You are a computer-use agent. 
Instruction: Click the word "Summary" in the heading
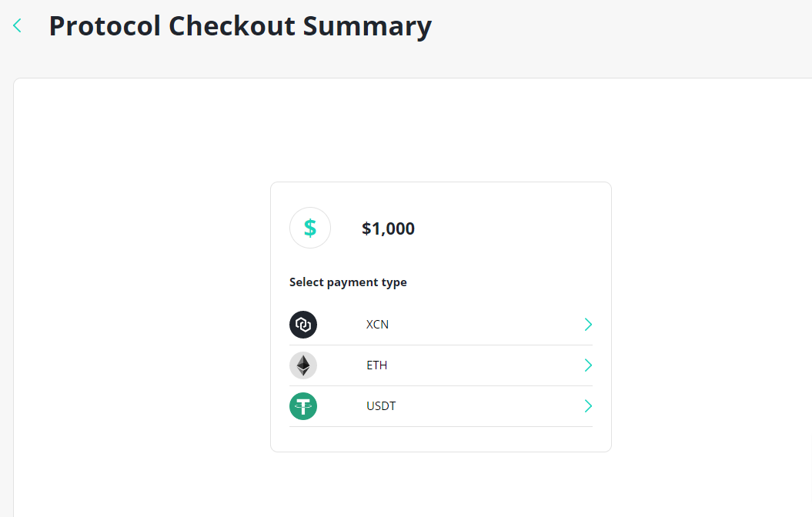tap(367, 25)
